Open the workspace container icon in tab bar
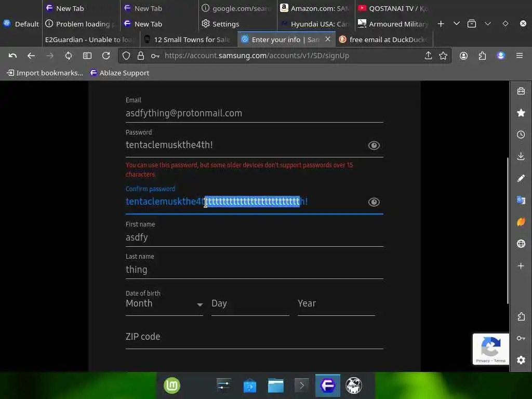 tap(472, 24)
